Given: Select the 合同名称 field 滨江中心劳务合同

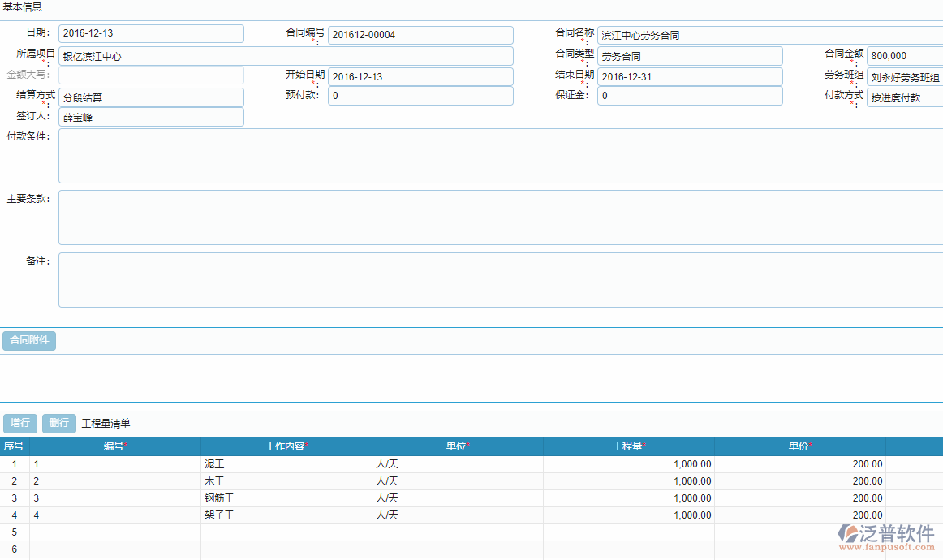Looking at the screenshot, I should pyautogui.click(x=769, y=35).
